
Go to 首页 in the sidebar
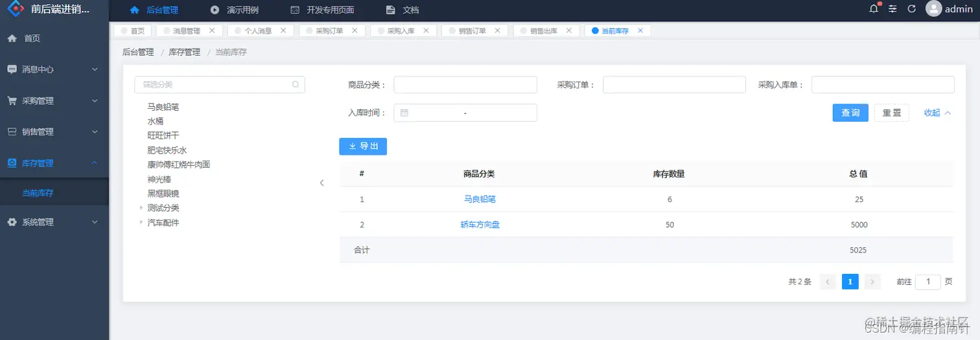tap(54, 38)
